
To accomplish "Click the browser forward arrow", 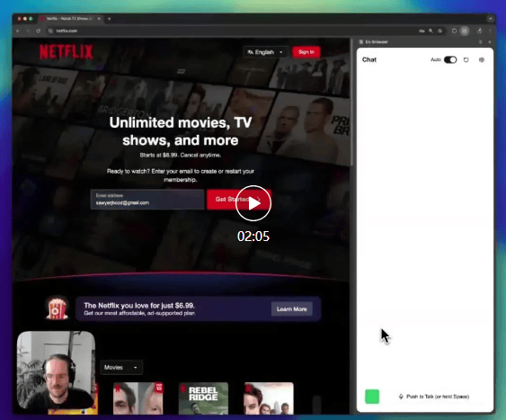I will coord(28,31).
